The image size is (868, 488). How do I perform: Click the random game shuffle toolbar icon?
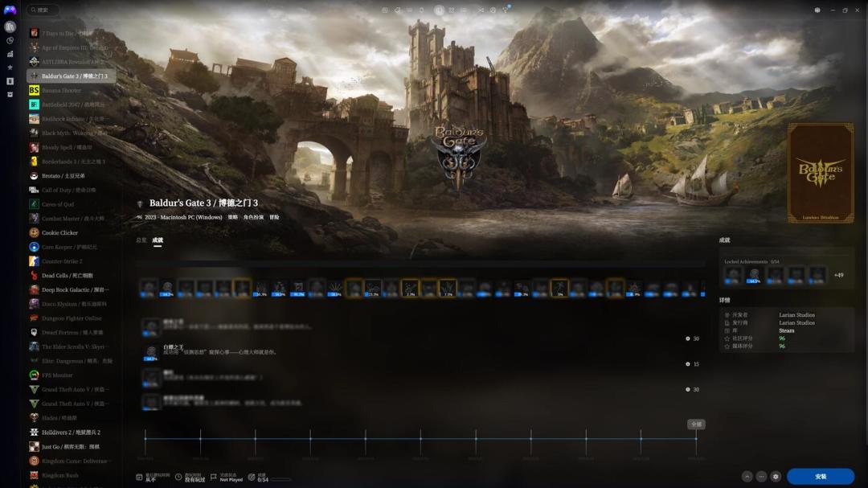coord(480,10)
